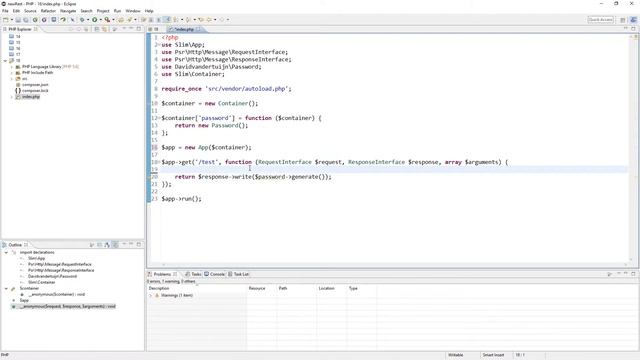The height and width of the screenshot is (360, 640).
Task: Minimize the PHP Explorer panel
Action: (131, 29)
